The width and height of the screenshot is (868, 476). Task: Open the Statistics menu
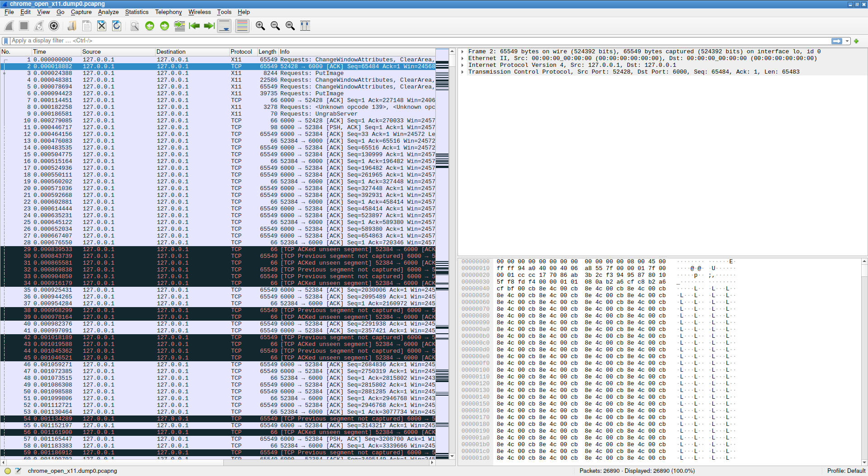(x=137, y=12)
